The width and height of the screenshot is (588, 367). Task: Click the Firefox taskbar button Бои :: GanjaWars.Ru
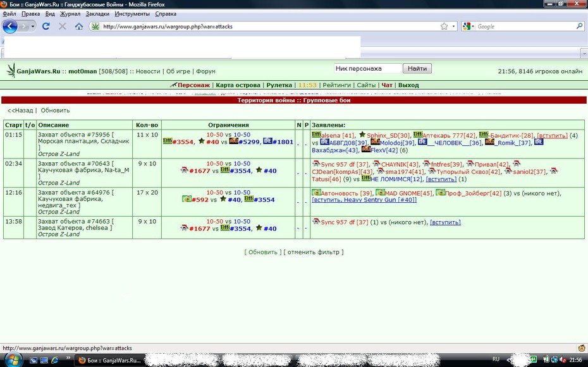109,360
